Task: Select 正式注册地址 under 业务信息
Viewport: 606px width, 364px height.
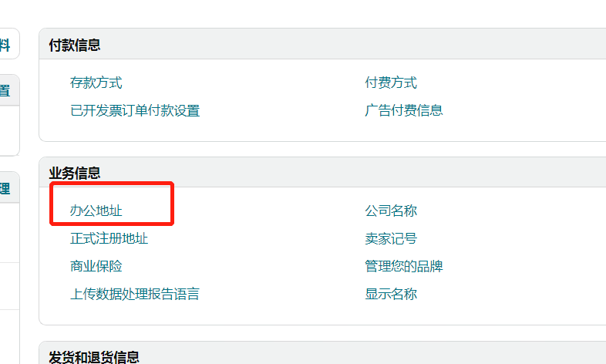Action: (x=109, y=238)
